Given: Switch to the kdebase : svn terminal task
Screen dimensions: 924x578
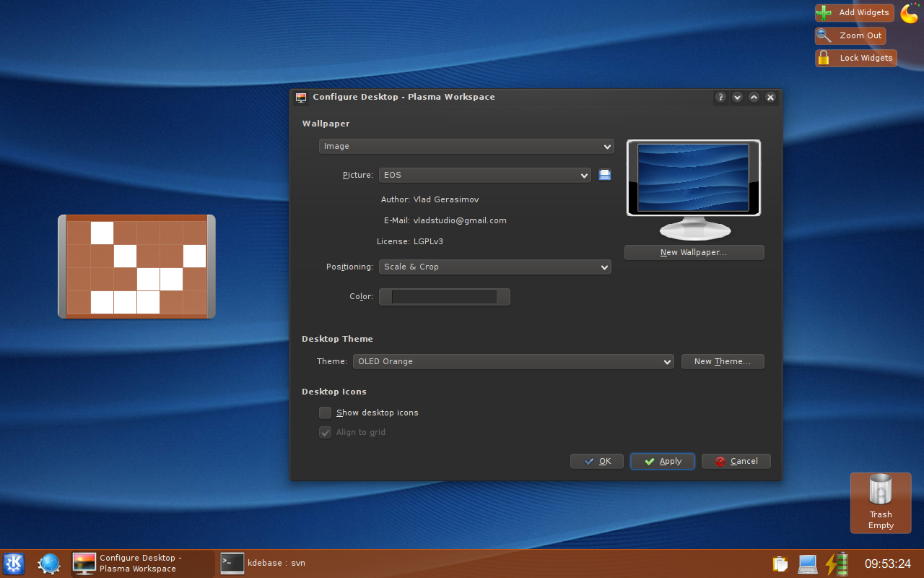Looking at the screenshot, I should coord(263,563).
